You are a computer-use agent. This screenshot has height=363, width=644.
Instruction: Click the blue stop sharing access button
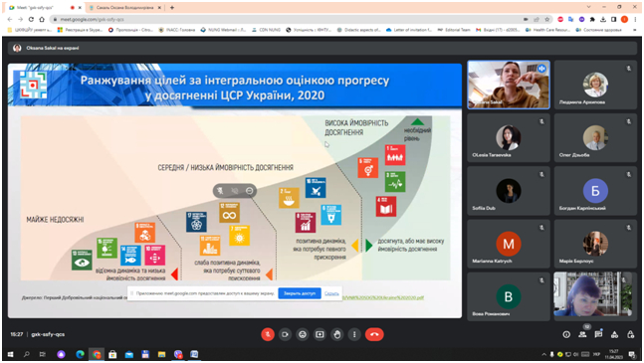click(x=300, y=293)
